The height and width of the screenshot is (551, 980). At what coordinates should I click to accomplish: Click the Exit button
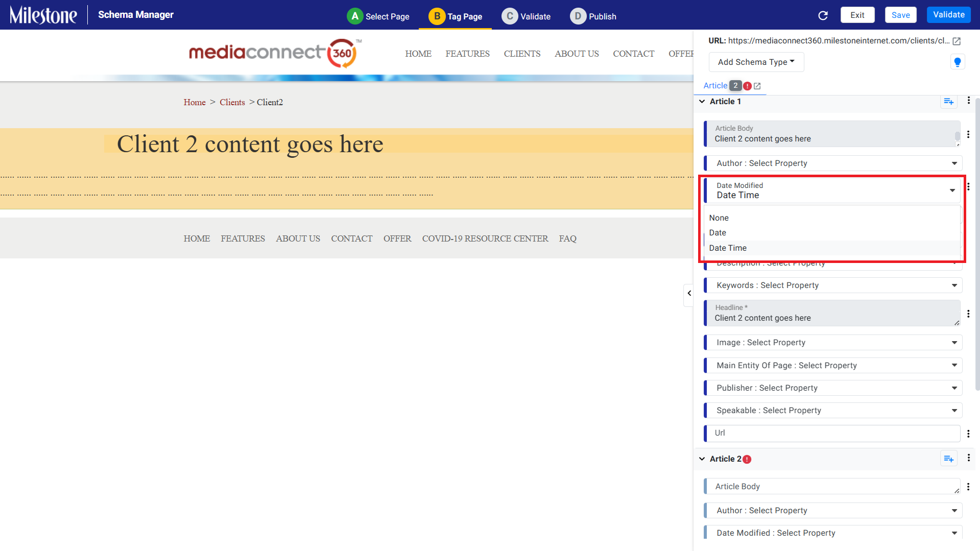pos(857,15)
